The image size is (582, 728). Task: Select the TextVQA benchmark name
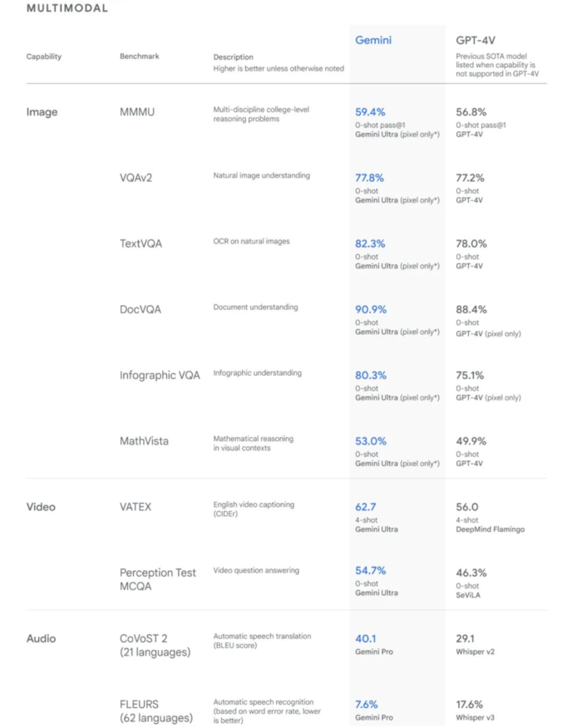point(143,243)
